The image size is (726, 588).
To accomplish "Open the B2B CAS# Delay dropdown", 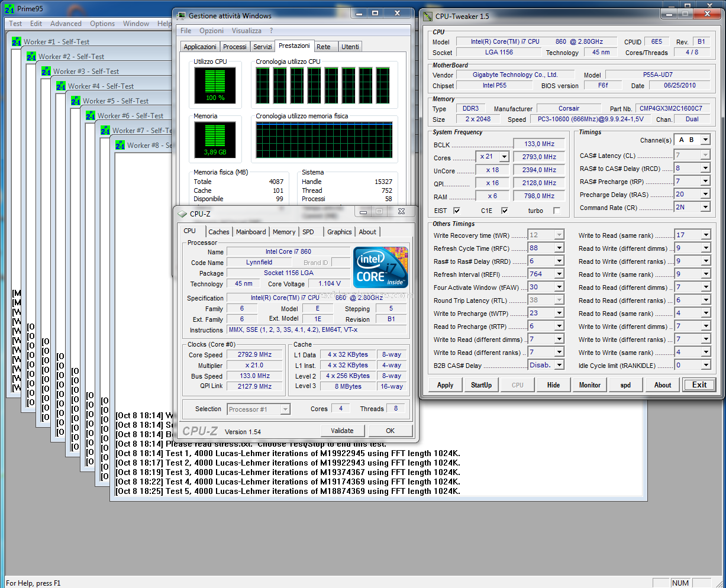I will point(559,366).
